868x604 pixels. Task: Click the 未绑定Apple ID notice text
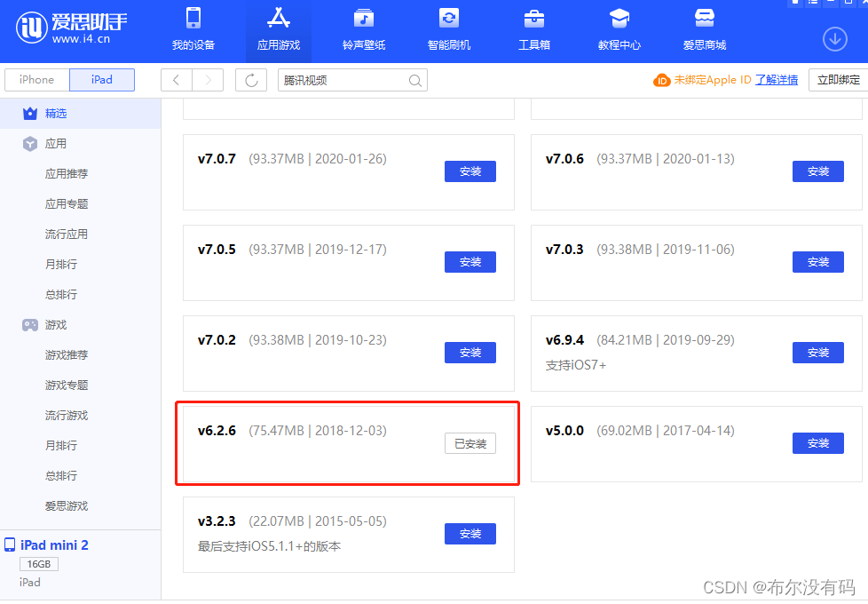pos(713,80)
